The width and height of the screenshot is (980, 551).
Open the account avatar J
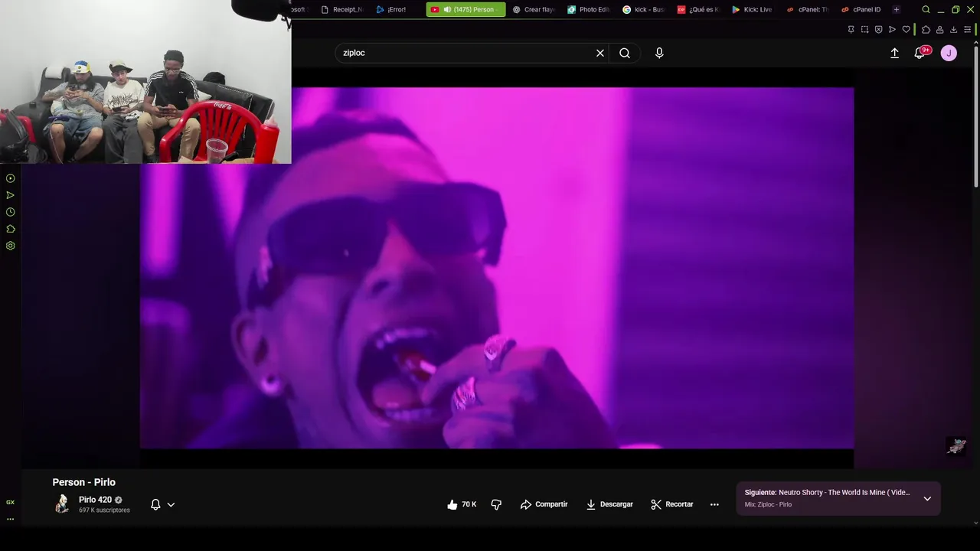click(x=949, y=53)
